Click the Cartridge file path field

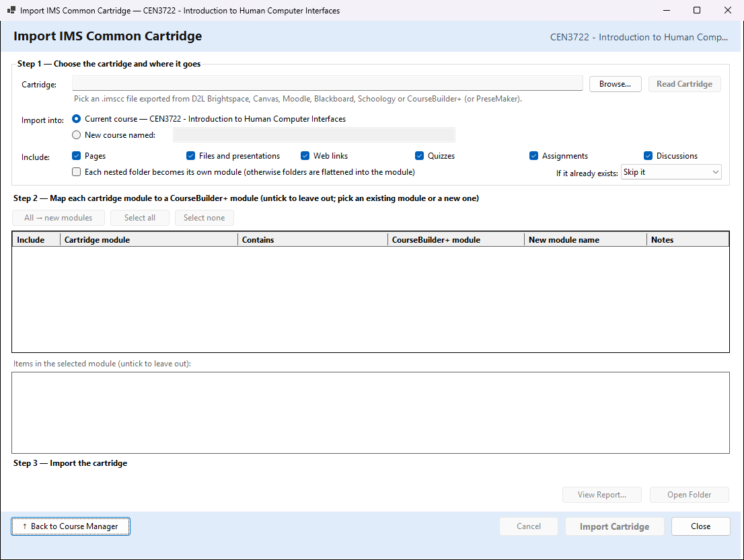pyautogui.click(x=328, y=83)
